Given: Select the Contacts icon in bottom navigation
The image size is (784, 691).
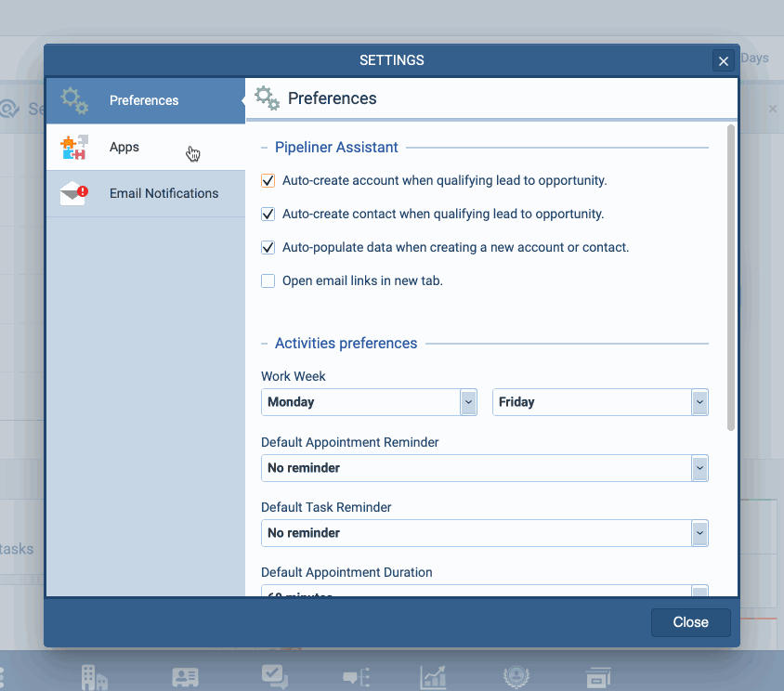Looking at the screenshot, I should click(185, 677).
